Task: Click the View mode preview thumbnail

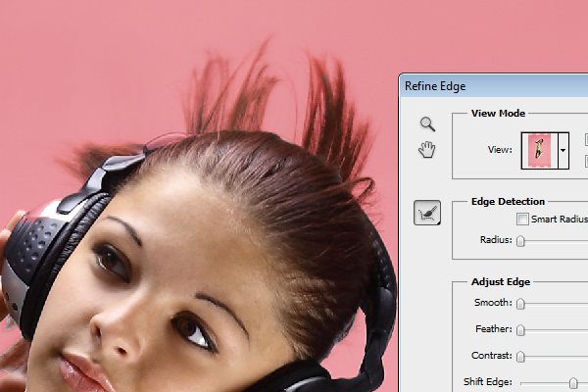Action: click(x=539, y=151)
